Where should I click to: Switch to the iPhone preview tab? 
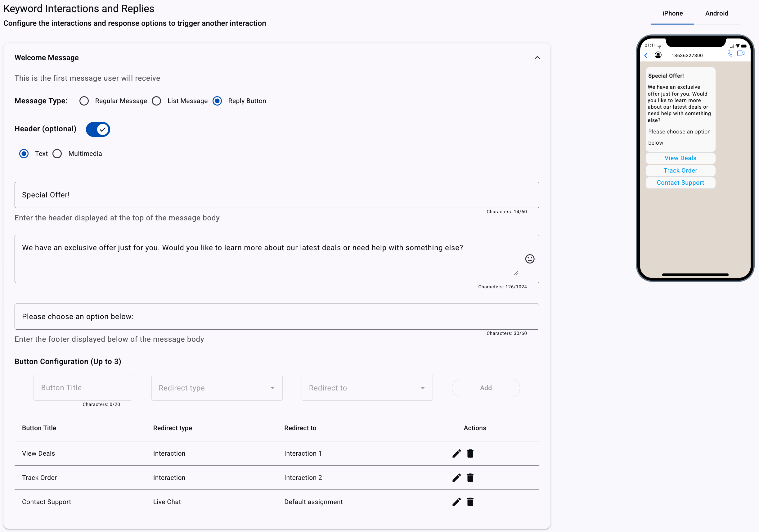[x=672, y=13]
